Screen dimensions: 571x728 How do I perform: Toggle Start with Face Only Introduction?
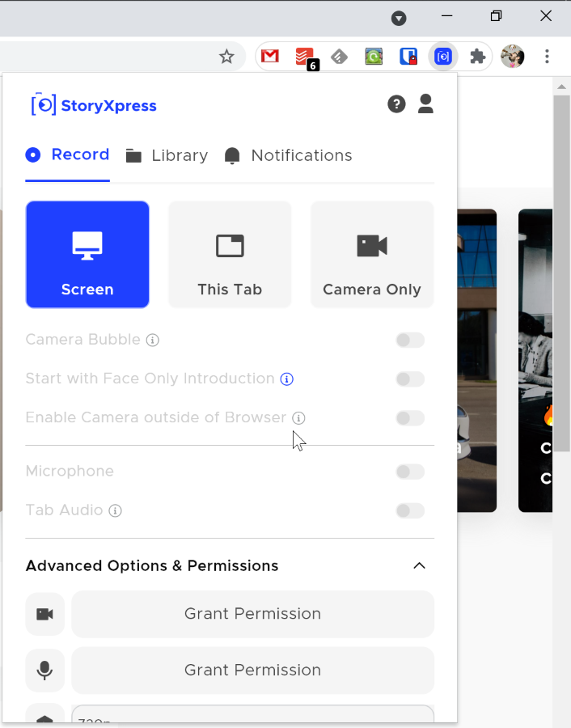point(410,379)
